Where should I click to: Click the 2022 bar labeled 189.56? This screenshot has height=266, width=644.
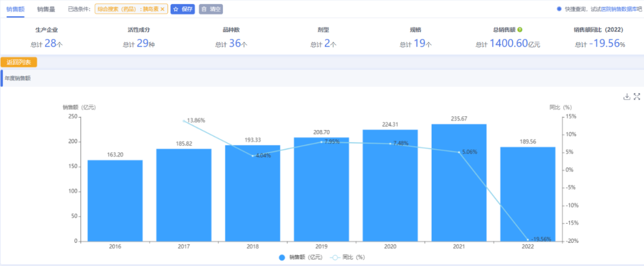528,194
